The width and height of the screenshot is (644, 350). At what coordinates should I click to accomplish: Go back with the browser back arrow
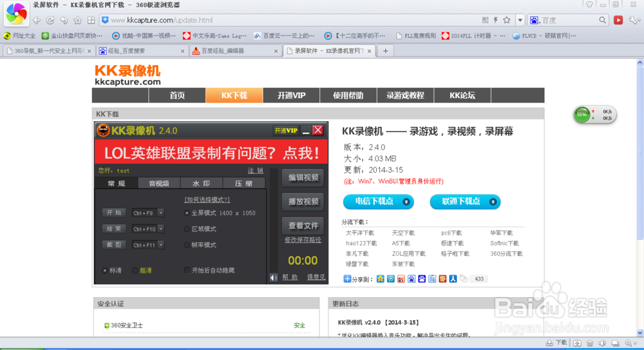click(x=37, y=20)
